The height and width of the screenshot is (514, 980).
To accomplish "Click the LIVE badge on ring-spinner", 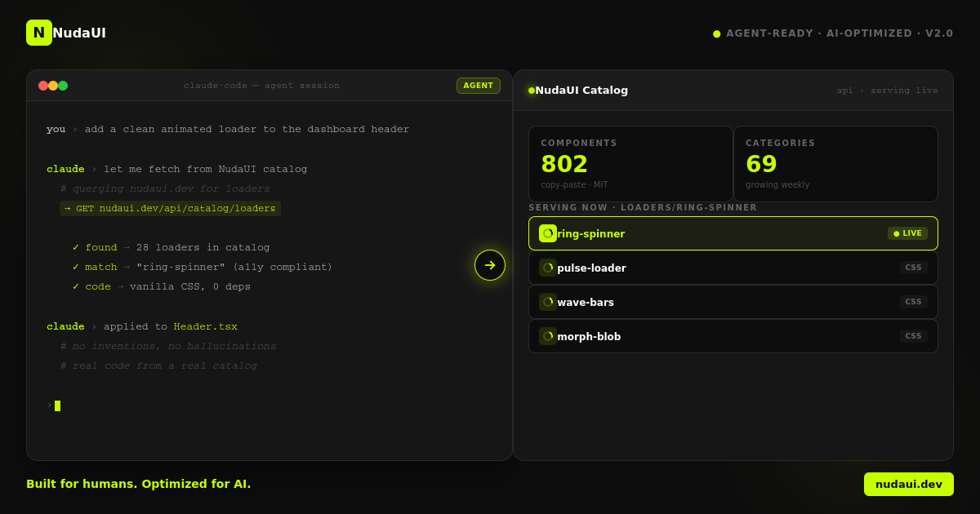I will 908,233.
